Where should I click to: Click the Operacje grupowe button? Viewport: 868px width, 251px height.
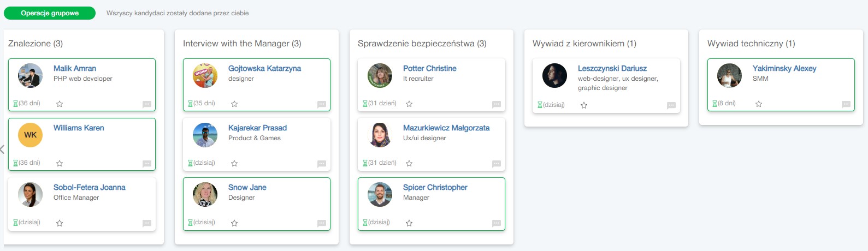pos(50,13)
